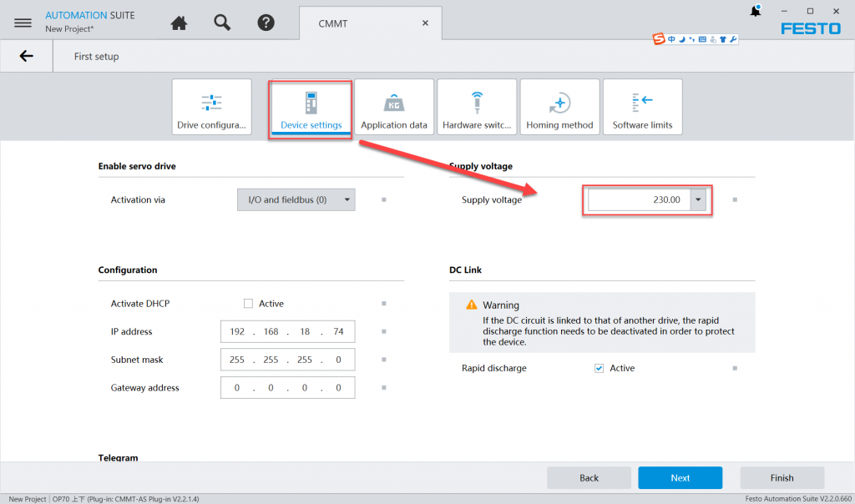Enable the Activate DHCP Active checkbox
Image resolution: width=855 pixels, height=504 pixels.
pos(248,304)
